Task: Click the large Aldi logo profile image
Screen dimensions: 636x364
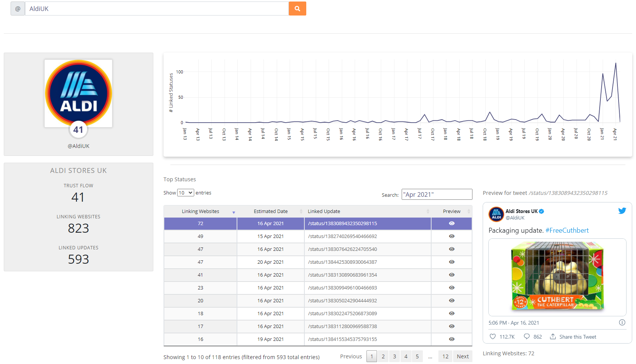Action: [x=78, y=93]
